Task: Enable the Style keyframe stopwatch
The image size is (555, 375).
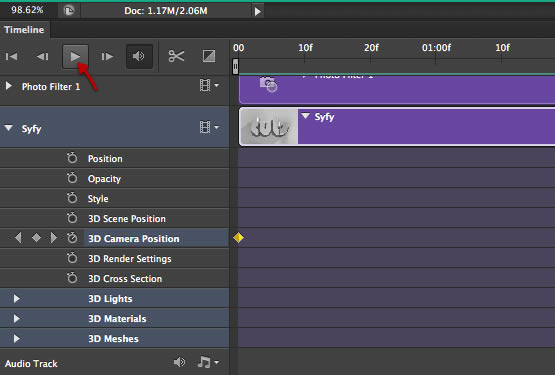Action: point(72,198)
